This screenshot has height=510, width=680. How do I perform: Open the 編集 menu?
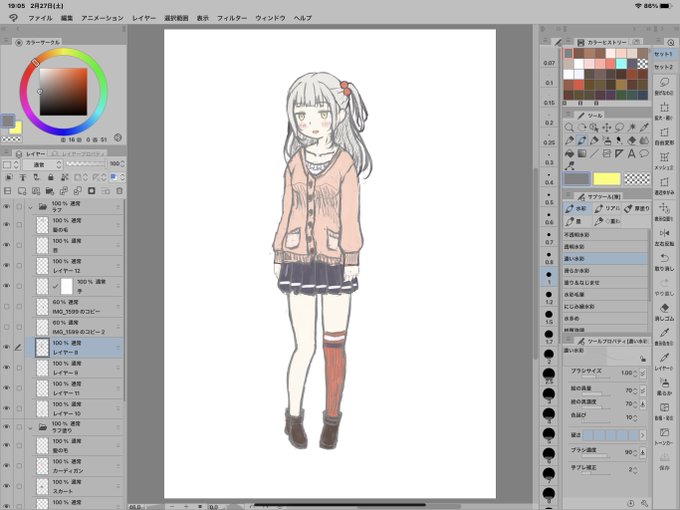click(67, 18)
